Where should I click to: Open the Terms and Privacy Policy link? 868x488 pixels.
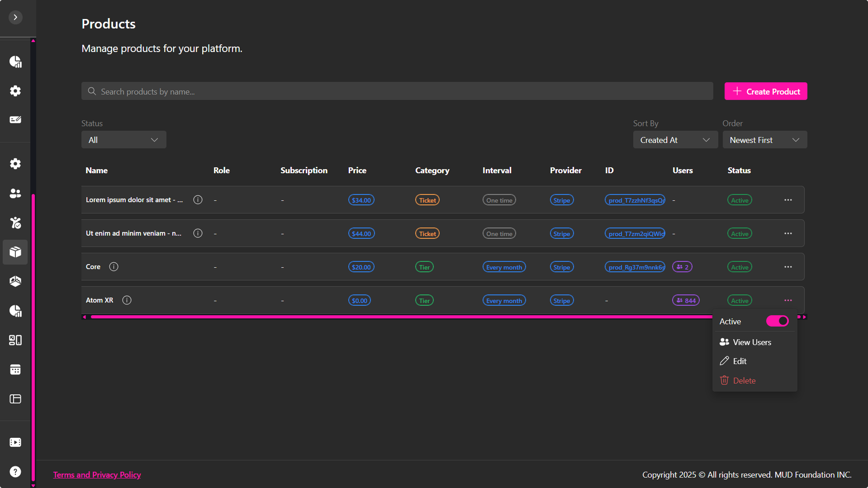pos(97,474)
